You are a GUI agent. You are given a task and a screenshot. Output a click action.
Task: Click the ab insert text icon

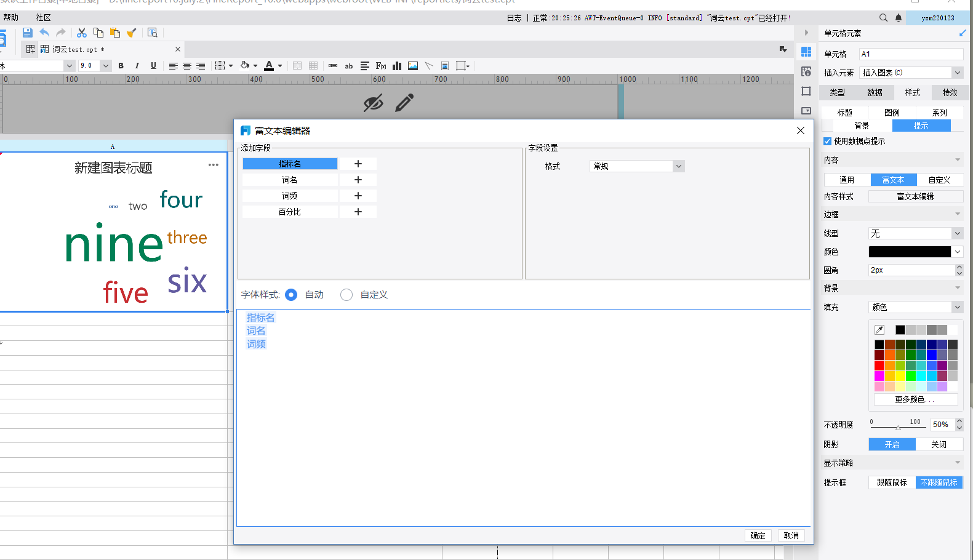tap(349, 66)
